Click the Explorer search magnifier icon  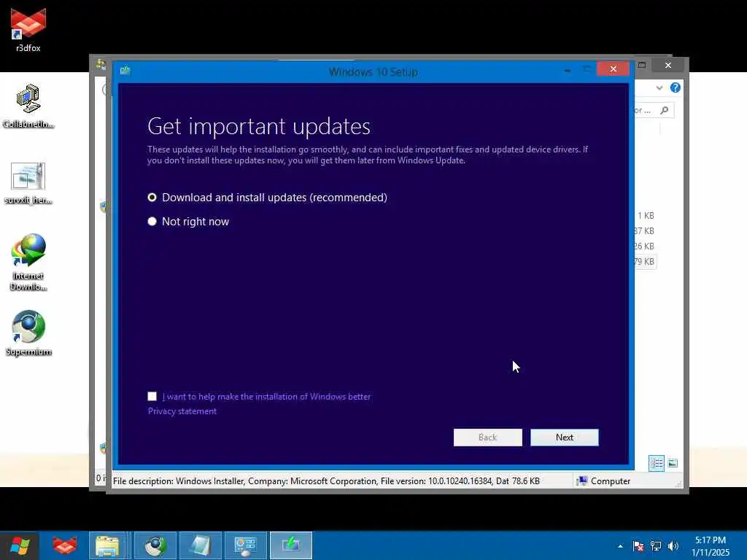pyautogui.click(x=665, y=111)
